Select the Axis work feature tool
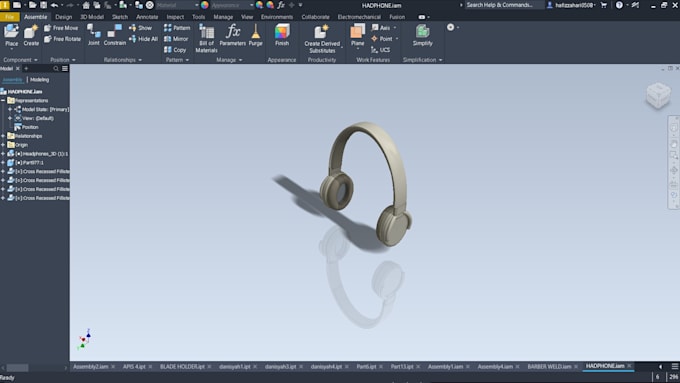The height and width of the screenshot is (383, 680). coord(381,28)
